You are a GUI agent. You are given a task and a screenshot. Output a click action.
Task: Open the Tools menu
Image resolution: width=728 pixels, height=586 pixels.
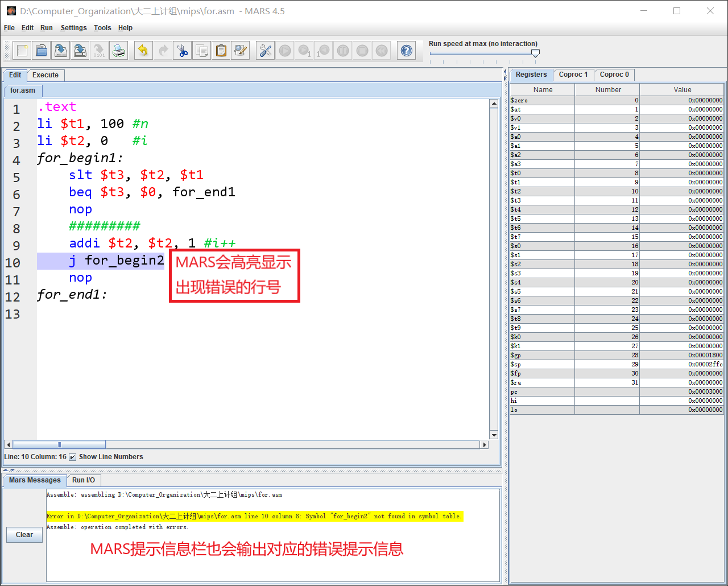coord(102,28)
